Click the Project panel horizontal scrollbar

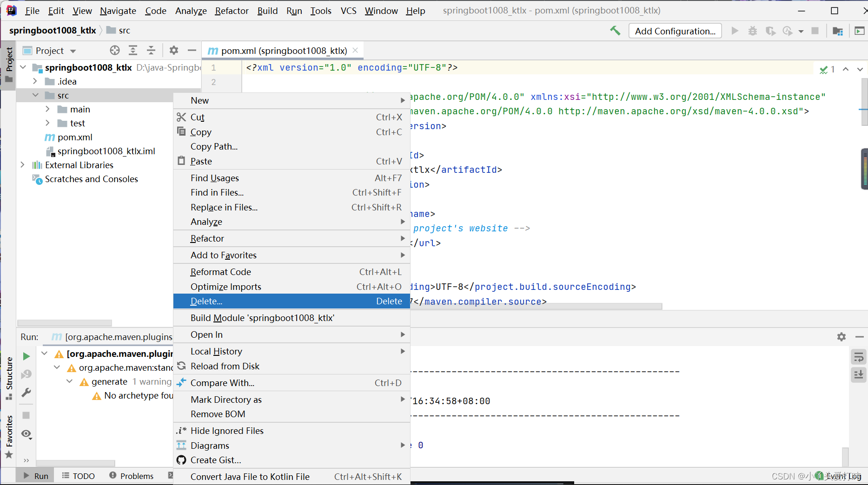click(x=65, y=323)
